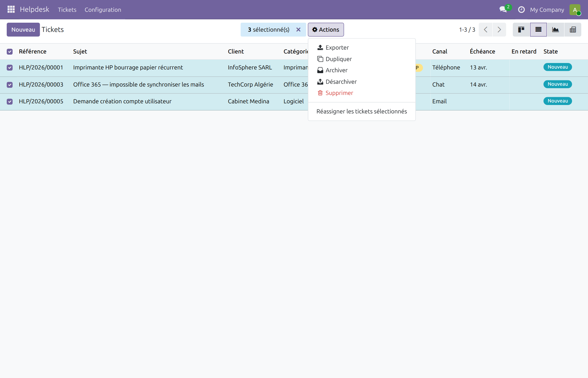This screenshot has height=378, width=588.
Task: Go to next page of tickets
Action: click(x=499, y=29)
